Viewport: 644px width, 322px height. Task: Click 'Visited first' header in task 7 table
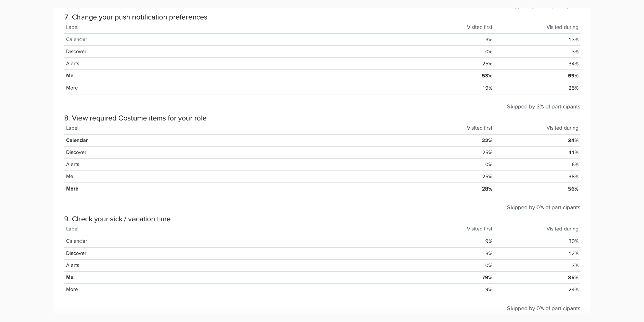coord(479,27)
